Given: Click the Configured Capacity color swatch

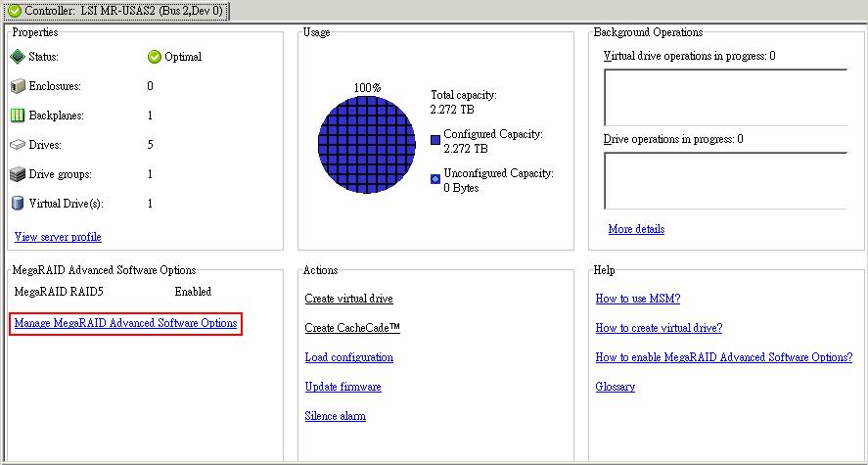Looking at the screenshot, I should point(435,140).
